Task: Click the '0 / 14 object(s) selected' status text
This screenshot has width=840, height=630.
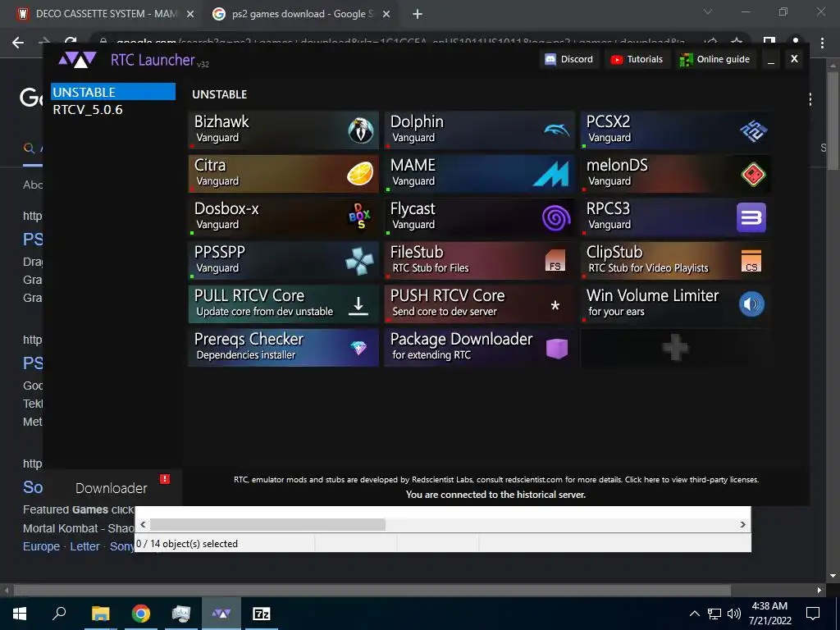Action: pyautogui.click(x=187, y=544)
